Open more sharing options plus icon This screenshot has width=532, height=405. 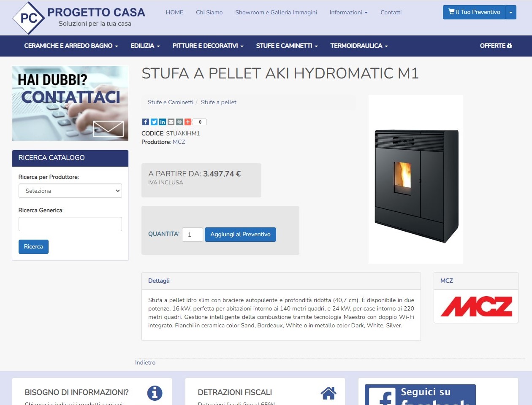(x=188, y=122)
